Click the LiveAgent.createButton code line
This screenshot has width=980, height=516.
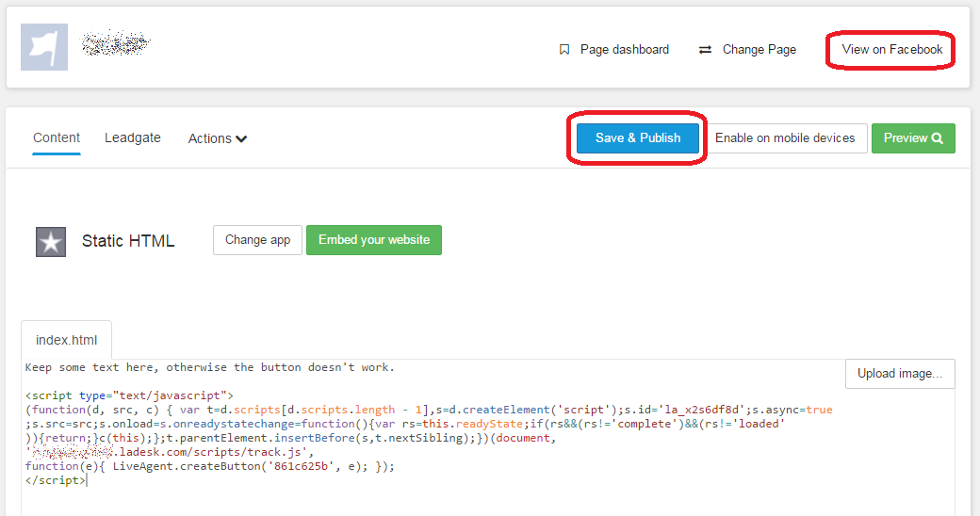pos(210,466)
